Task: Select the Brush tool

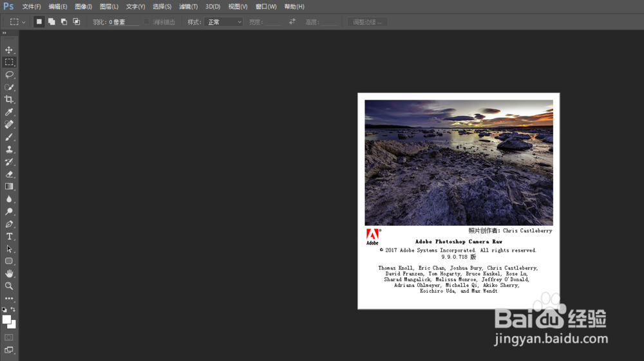Action: tap(9, 137)
